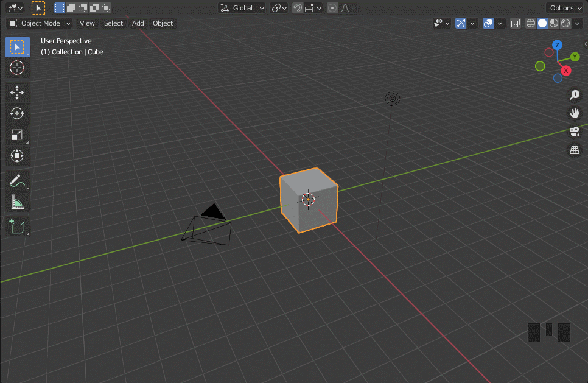Switch to solid viewport shading
588x383 pixels.
pyautogui.click(x=542, y=23)
